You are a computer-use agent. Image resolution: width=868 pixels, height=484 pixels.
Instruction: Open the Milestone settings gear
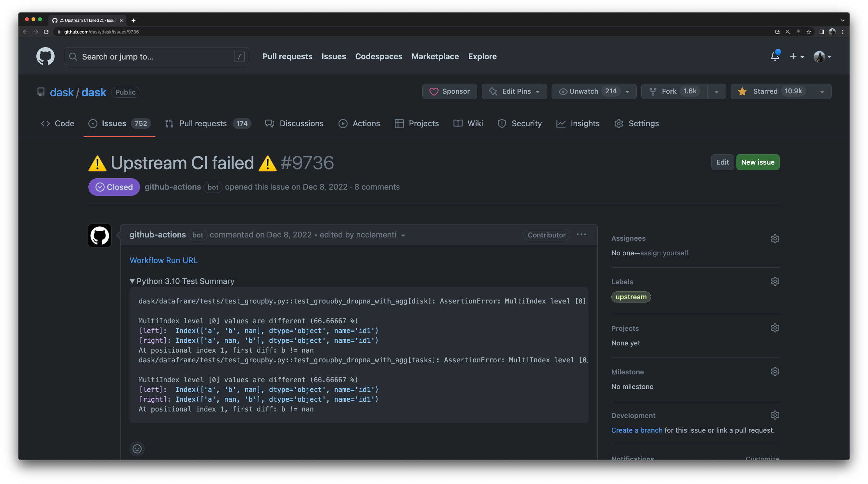coord(775,371)
